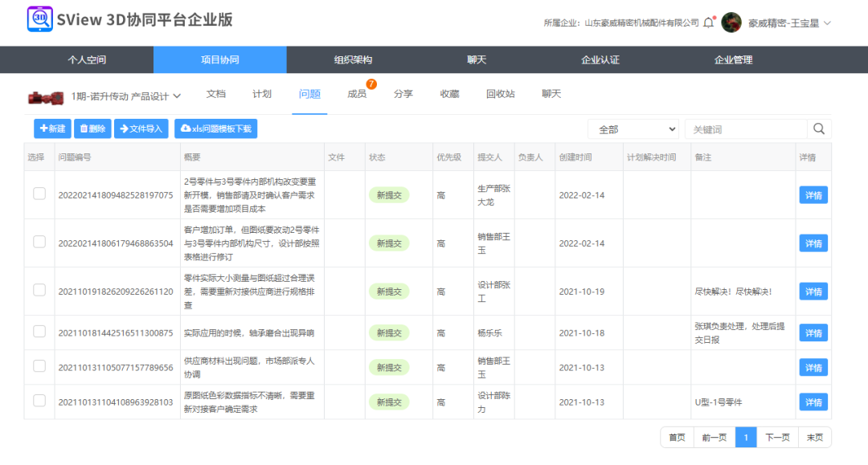
Task: Open the 全部 filter dropdown
Action: click(x=633, y=128)
